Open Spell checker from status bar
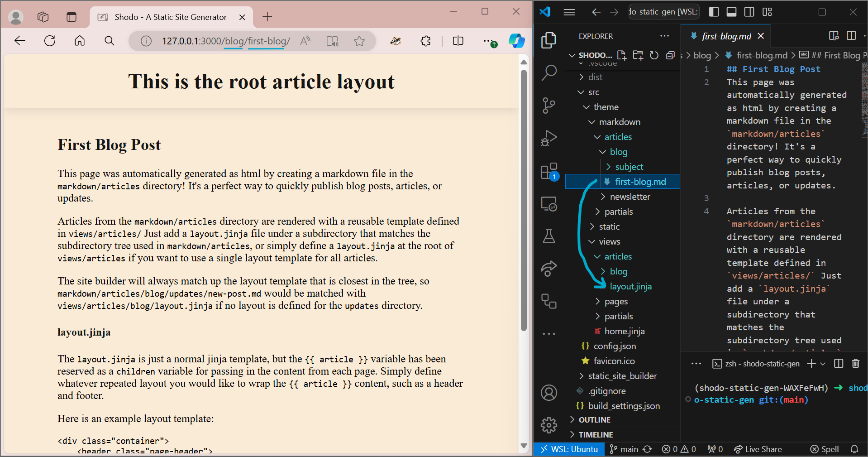The height and width of the screenshot is (457, 868). point(825,449)
